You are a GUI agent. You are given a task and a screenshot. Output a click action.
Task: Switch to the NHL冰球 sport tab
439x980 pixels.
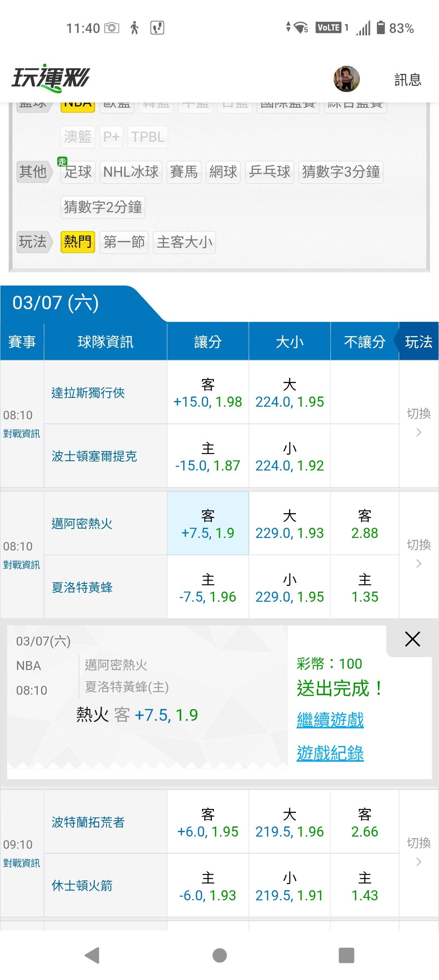tap(131, 172)
